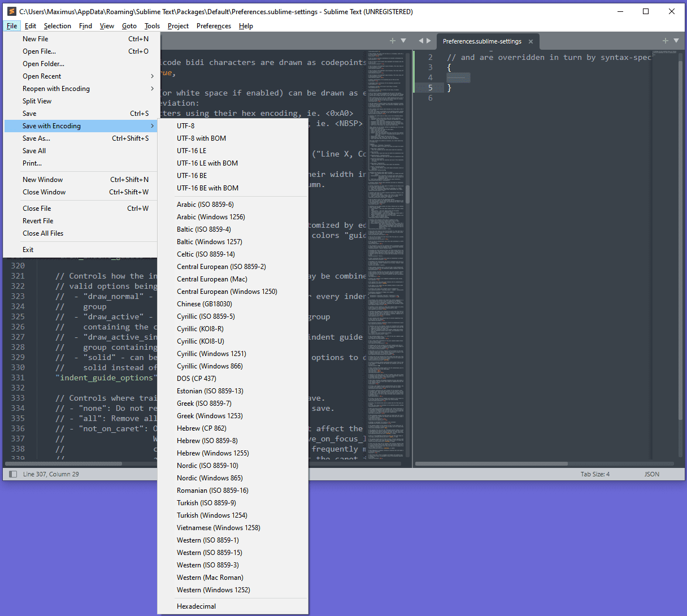687x616 pixels.
Task: Click the left pane minimap
Action: 385,254
